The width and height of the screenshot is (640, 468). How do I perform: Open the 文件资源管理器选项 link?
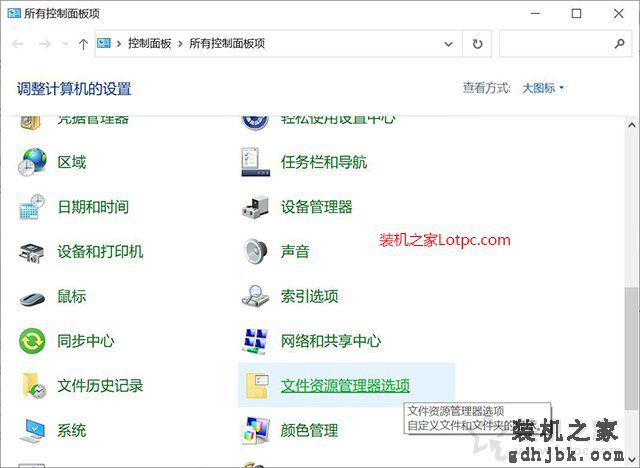(345, 386)
